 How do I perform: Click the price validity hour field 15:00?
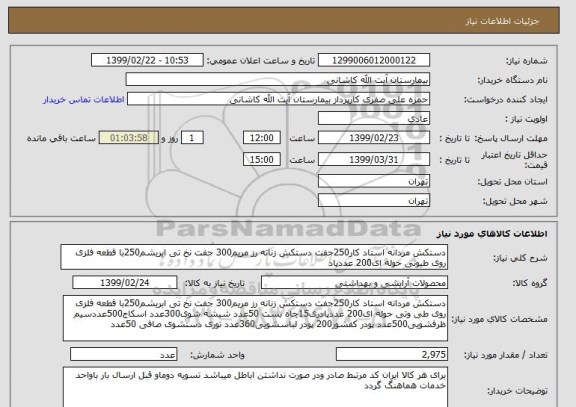262,160
